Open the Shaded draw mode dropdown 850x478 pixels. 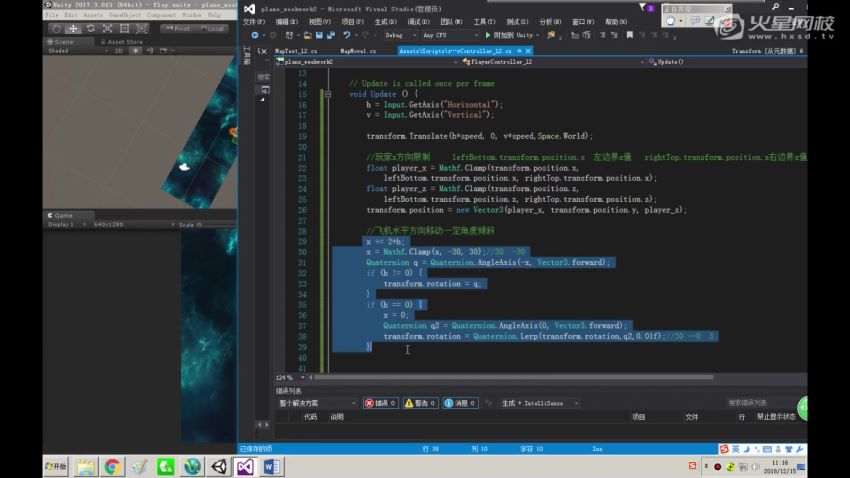62,50
